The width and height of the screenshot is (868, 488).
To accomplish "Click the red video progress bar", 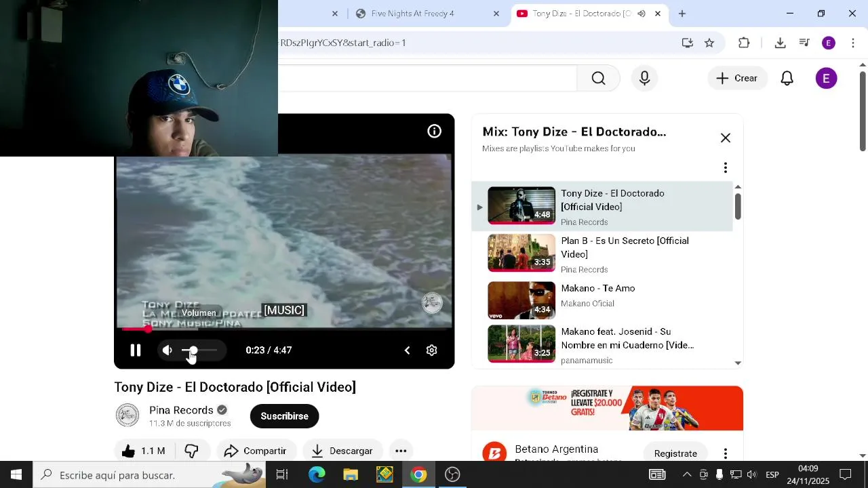I will pos(284,329).
